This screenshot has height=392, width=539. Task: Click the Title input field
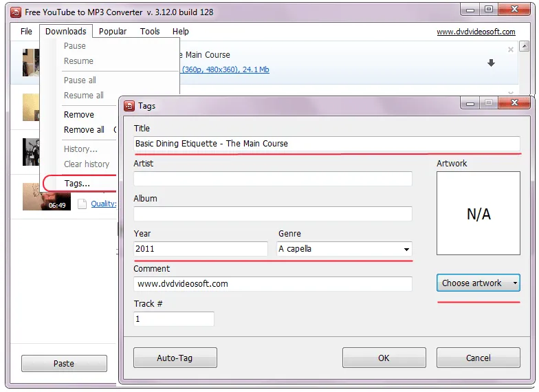tap(327, 143)
